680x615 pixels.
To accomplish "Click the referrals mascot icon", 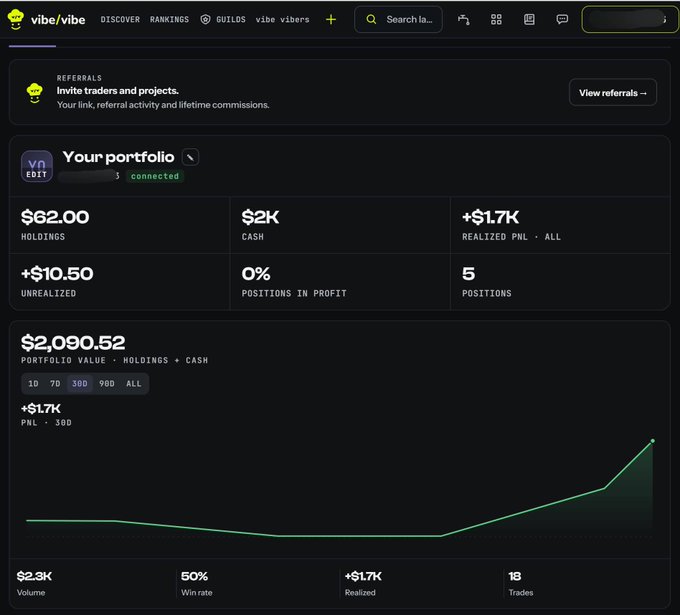I will pos(35,93).
